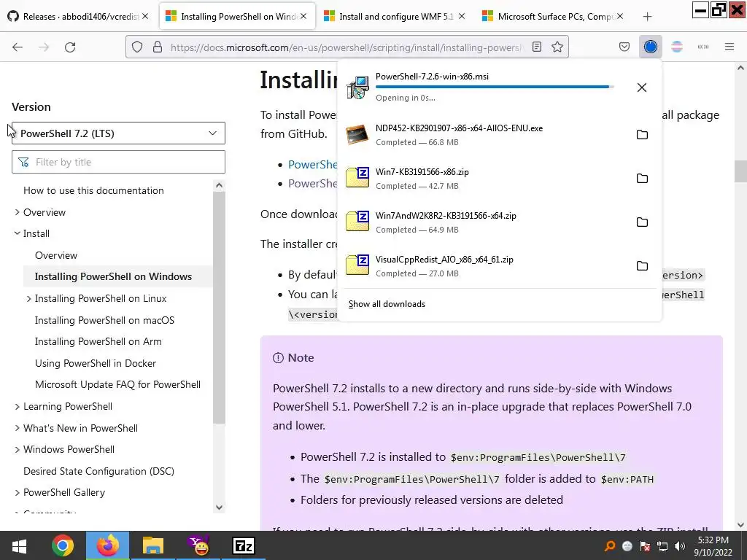Open the tracking protection shield icon

point(137,47)
